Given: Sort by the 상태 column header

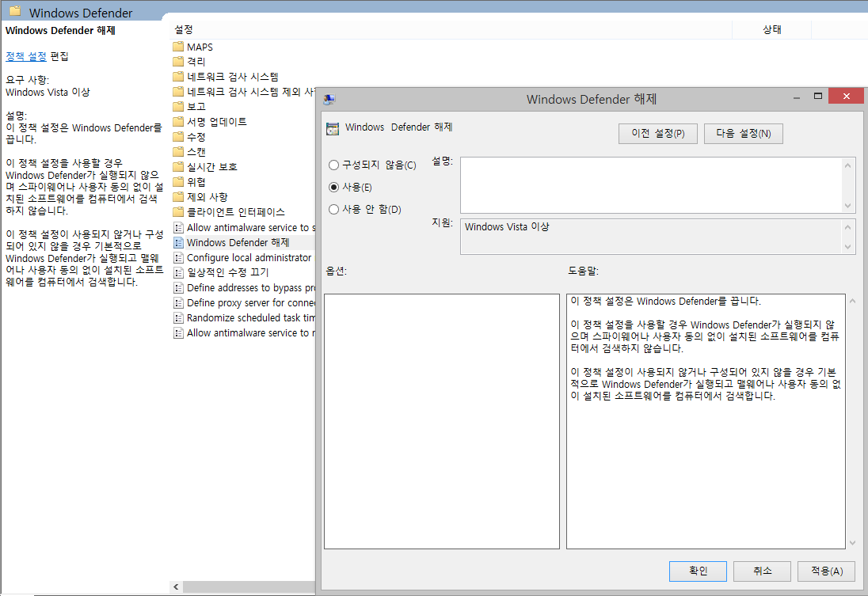Looking at the screenshot, I should pos(771,29).
